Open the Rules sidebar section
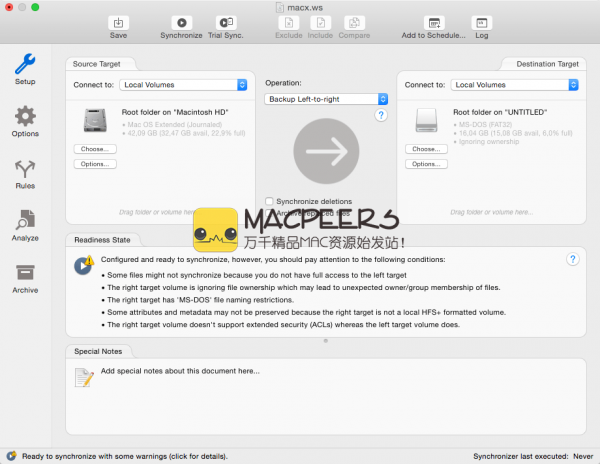600x464 pixels. [x=25, y=174]
